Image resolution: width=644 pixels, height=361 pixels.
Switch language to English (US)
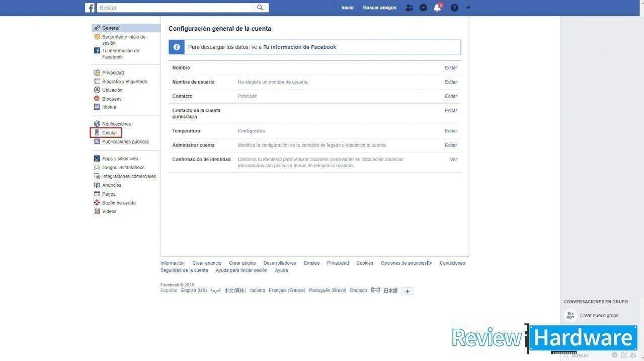(x=194, y=291)
